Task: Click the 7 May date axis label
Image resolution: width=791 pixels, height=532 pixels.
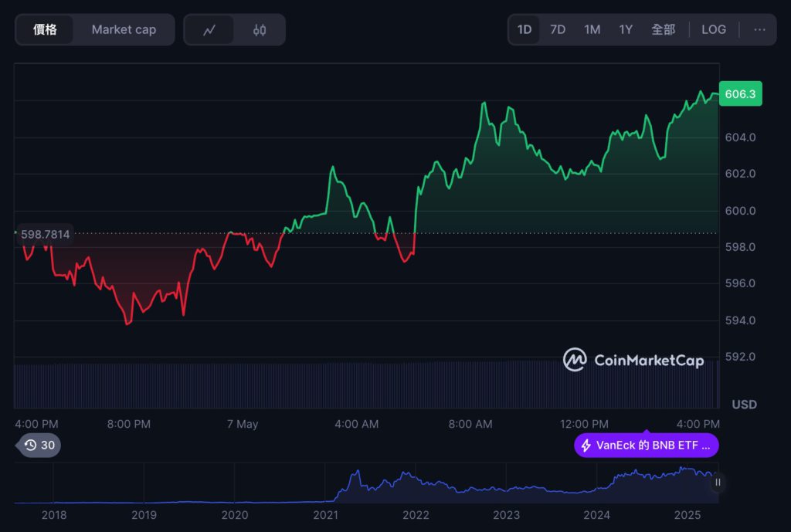Action: (x=243, y=424)
